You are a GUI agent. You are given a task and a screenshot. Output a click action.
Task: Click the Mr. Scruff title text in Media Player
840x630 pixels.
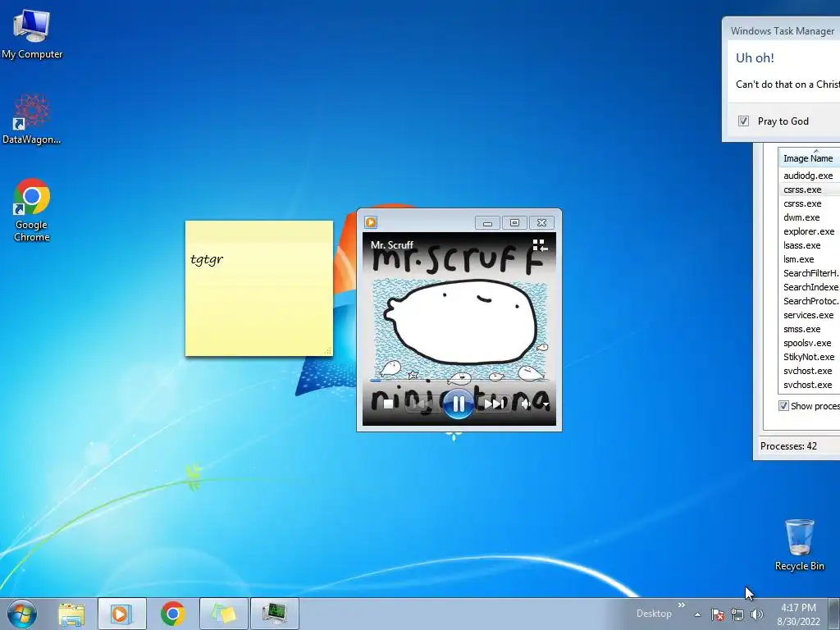coord(391,244)
